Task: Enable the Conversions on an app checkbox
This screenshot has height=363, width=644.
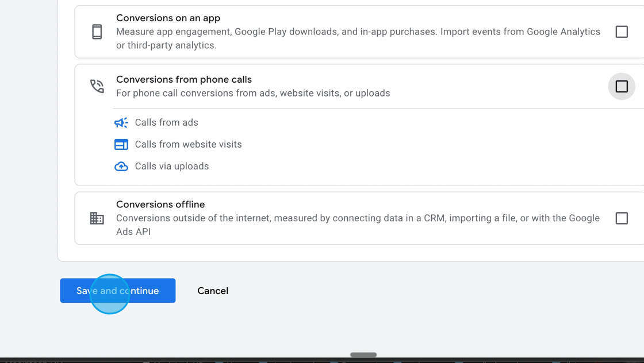Action: pos(622,32)
